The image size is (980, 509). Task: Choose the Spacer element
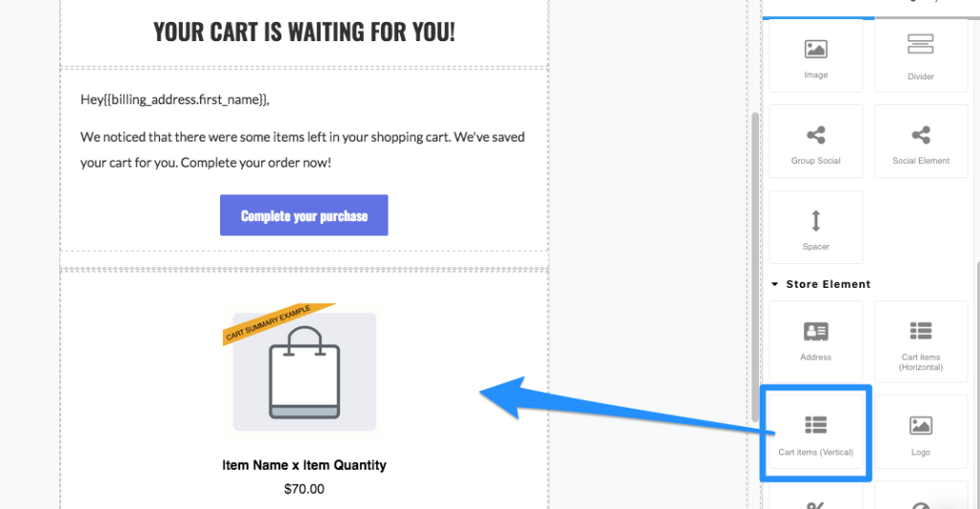coord(815,228)
